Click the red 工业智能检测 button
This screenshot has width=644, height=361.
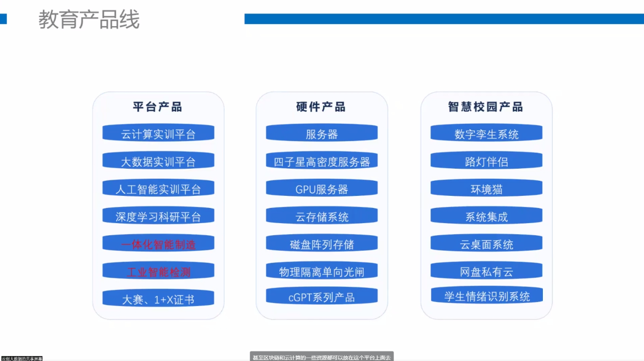158,272
